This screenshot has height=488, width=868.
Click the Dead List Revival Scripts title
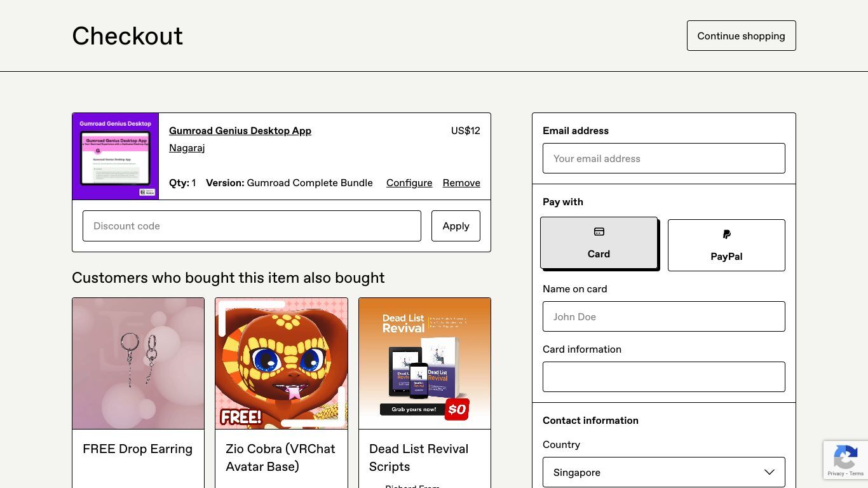click(x=419, y=457)
